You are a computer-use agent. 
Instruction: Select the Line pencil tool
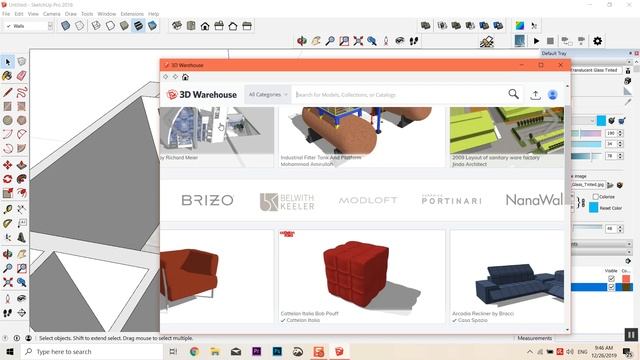(x=7, y=92)
